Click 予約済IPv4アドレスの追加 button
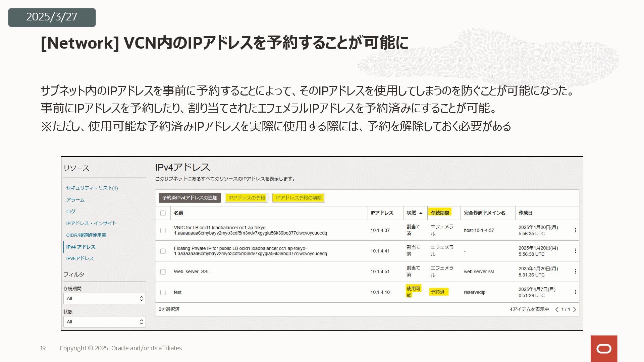The image size is (644, 362). pyautogui.click(x=190, y=198)
